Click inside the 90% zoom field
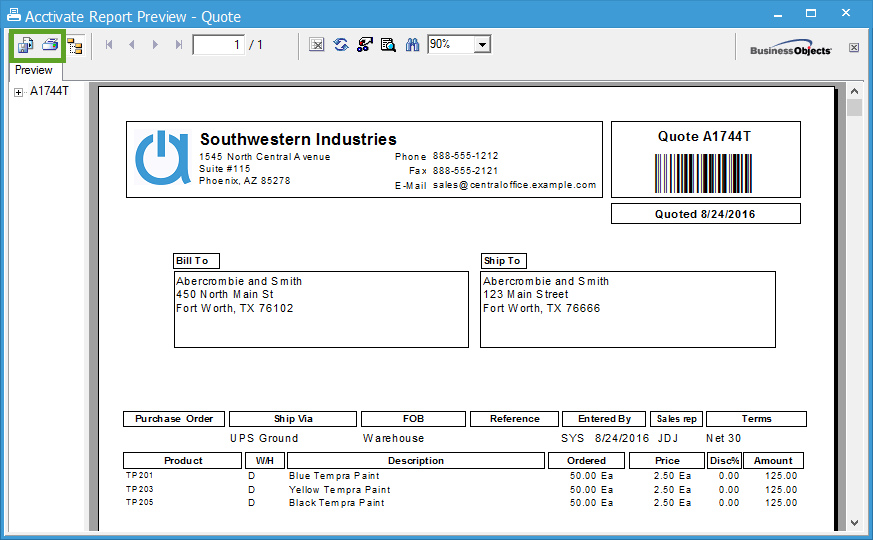The image size is (873, 540). [x=451, y=44]
